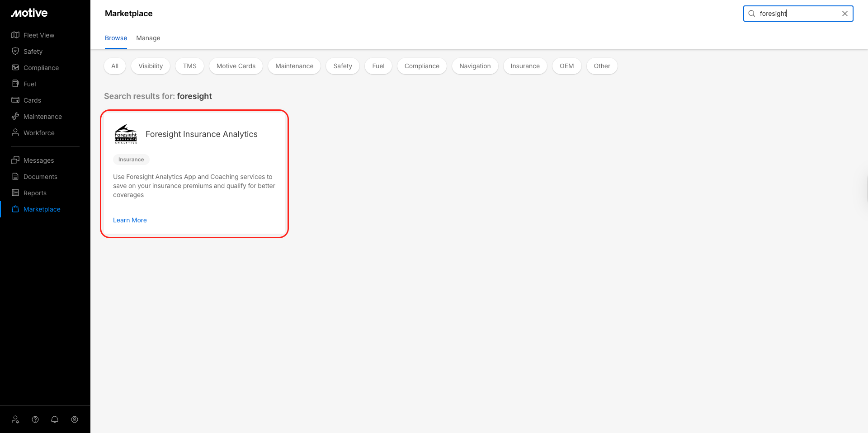Switch to the Browse tab
868x433 pixels.
point(116,38)
